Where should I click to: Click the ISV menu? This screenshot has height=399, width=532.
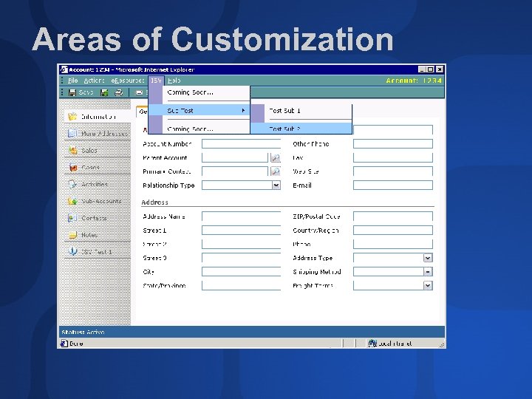[x=156, y=81]
